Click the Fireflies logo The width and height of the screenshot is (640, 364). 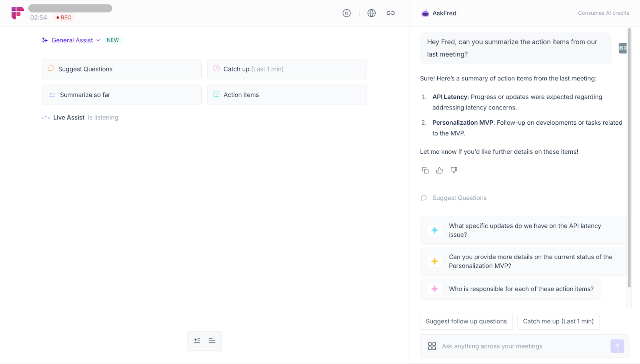point(17,13)
